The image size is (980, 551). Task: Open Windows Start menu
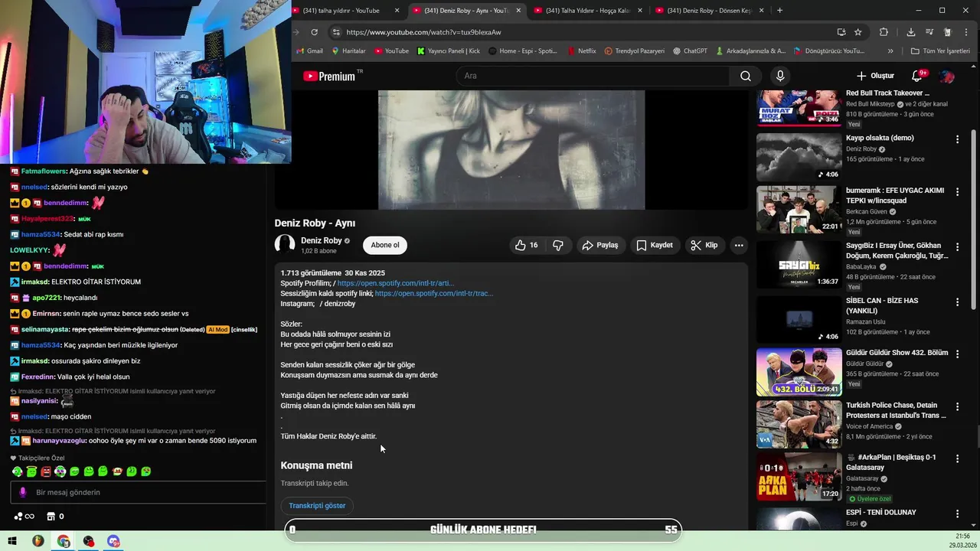(12, 541)
